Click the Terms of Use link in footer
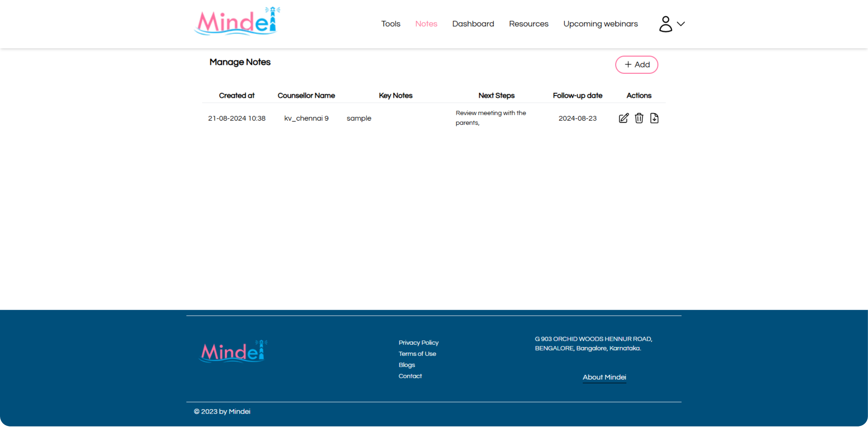The width and height of the screenshot is (868, 427). pyautogui.click(x=418, y=353)
